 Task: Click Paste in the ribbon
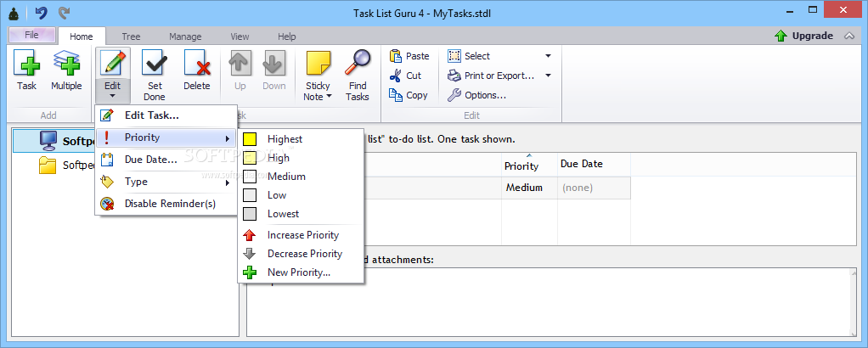coord(409,56)
